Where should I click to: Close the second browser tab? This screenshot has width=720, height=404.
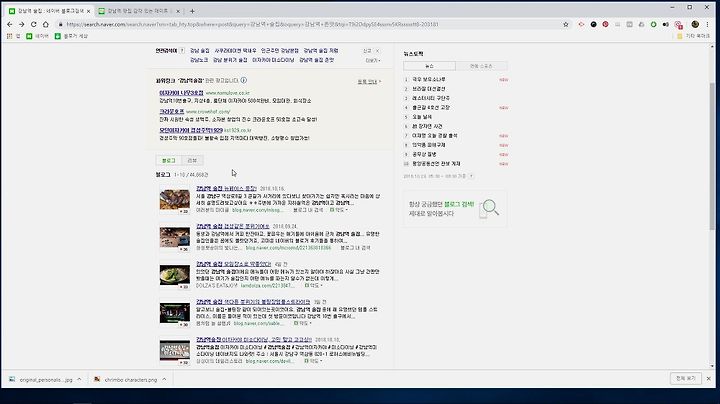tap(178, 11)
